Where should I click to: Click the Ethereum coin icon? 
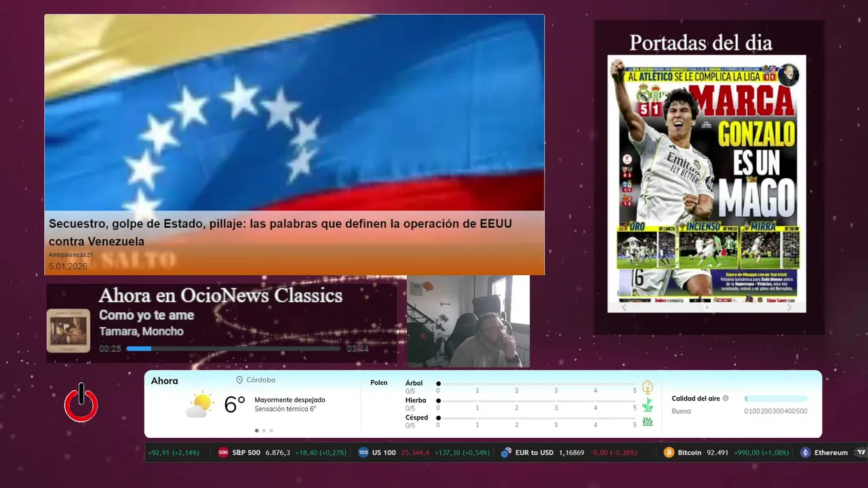(x=806, y=452)
